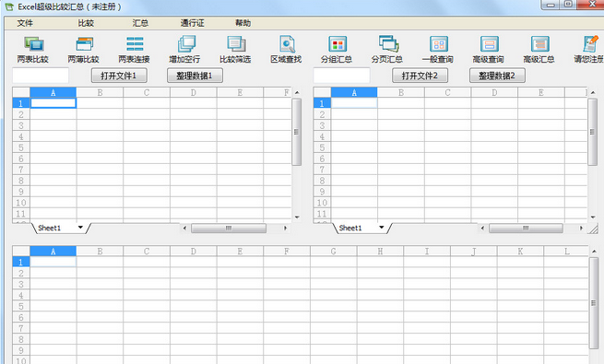This screenshot has height=364, width=604.
Task: Select row 3 header in the bottom grid
Action: (21, 284)
